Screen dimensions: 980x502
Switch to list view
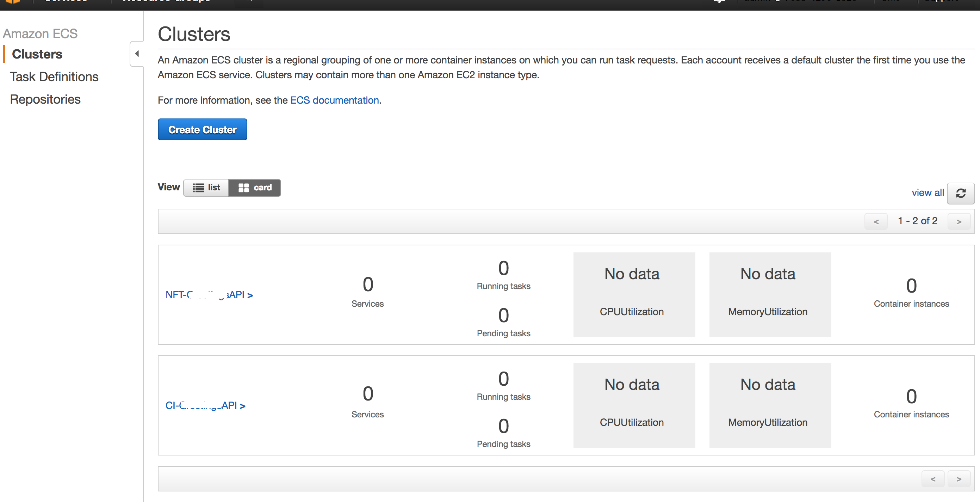[x=206, y=188]
